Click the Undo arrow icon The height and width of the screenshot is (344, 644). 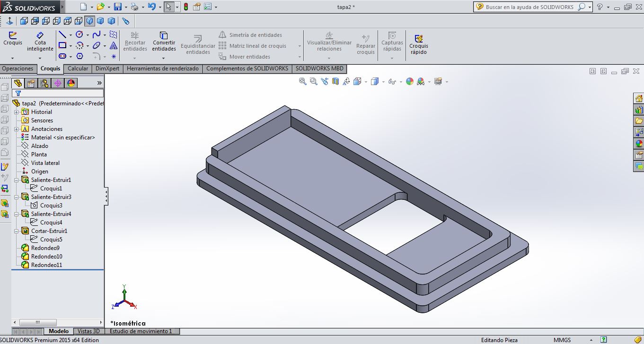pyautogui.click(x=151, y=7)
